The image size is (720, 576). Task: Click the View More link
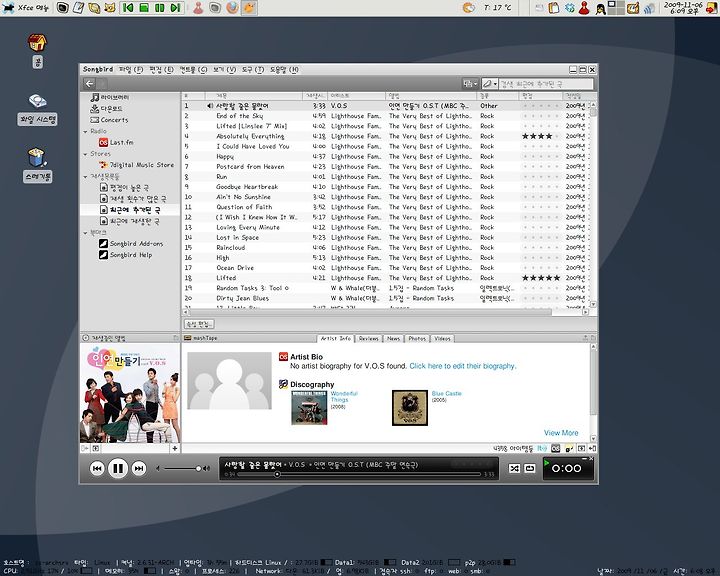[561, 433]
